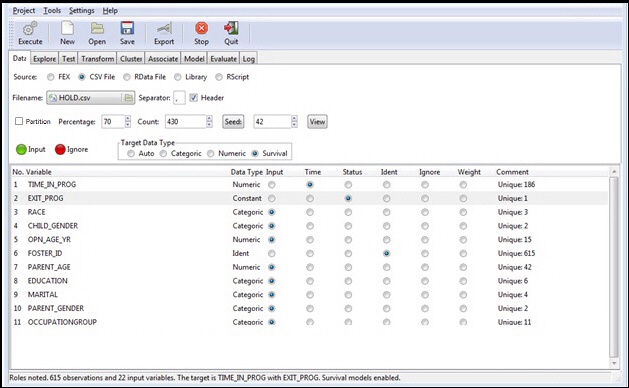Set target data type to Survival
This screenshot has height=388, width=629.
(x=255, y=154)
